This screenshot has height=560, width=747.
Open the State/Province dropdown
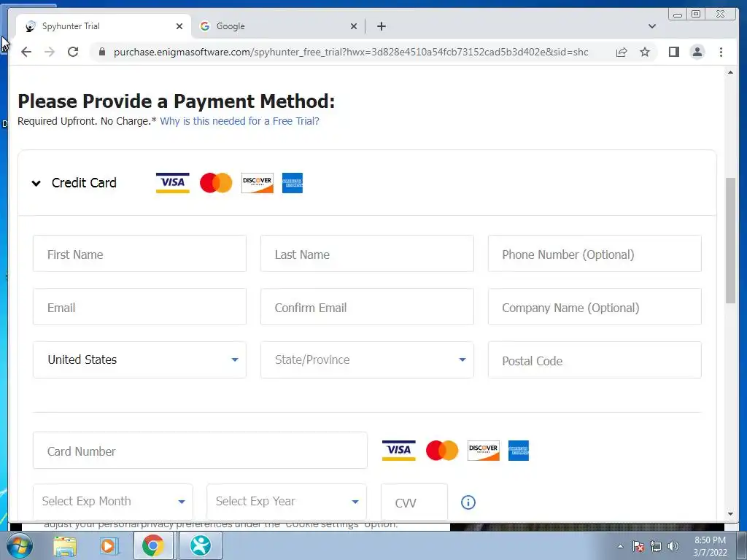pyautogui.click(x=367, y=360)
